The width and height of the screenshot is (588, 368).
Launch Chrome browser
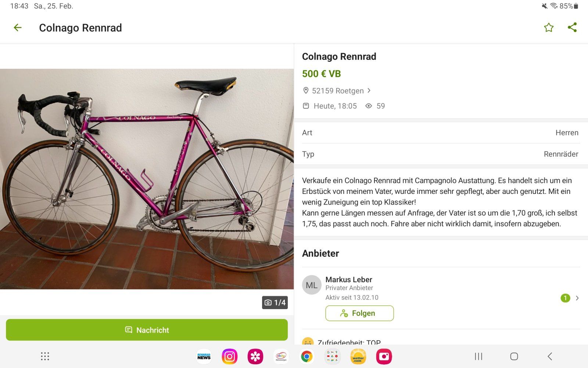pyautogui.click(x=307, y=357)
